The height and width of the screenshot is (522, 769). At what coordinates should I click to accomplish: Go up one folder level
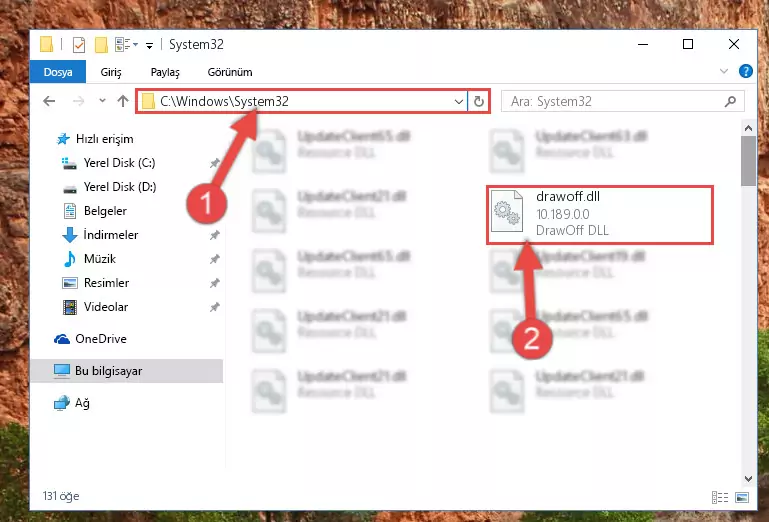click(123, 101)
